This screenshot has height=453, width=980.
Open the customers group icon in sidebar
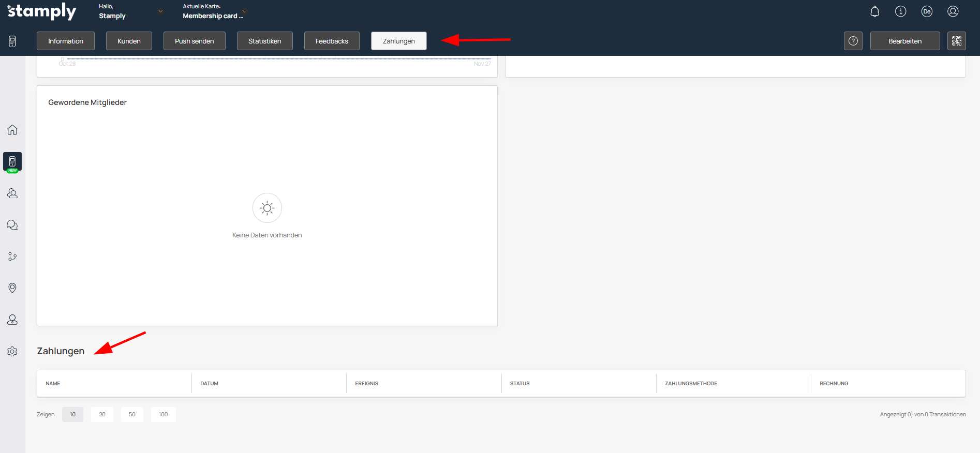(x=12, y=193)
